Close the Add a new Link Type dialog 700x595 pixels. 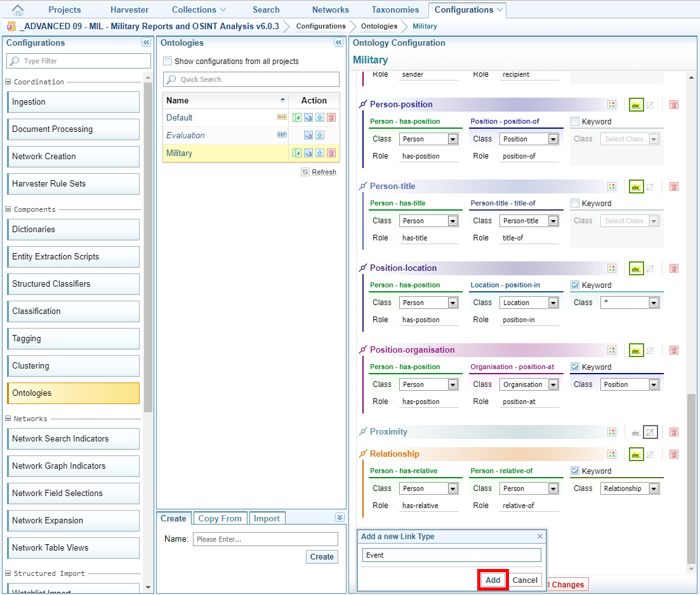point(540,536)
